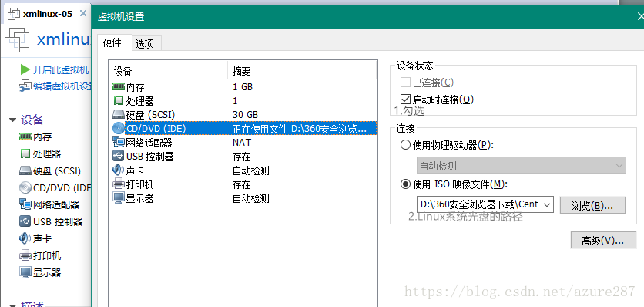Viewport: 644px width, 307px height.
Task: Select the 声卡 row in the dialog's device list
Action: [243, 170]
